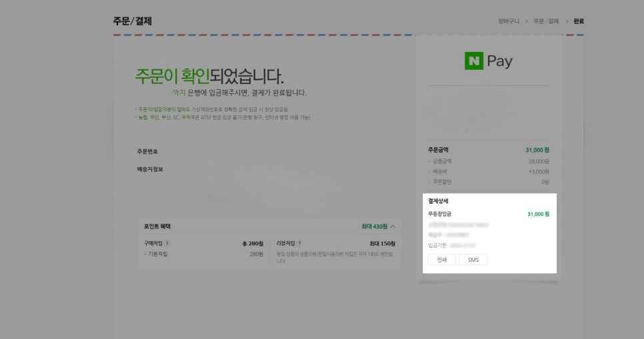Viewport: 644px width, 339px height.
Task: Click the 주문이 확인되었습니다 headline
Action: point(209,77)
